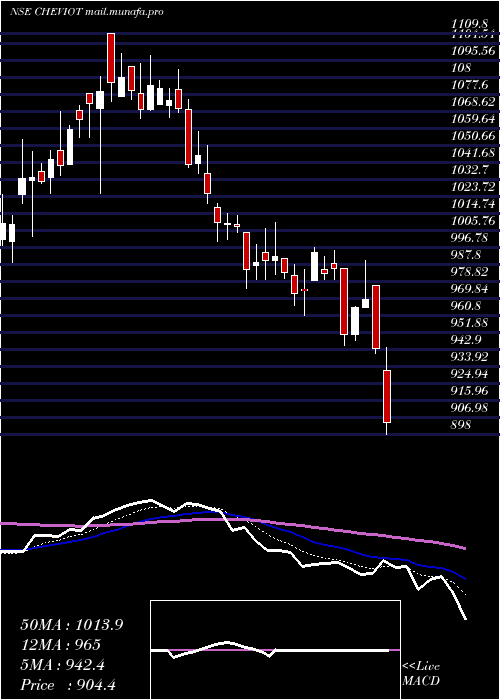Click the <<Live MACD label

(x=421, y=674)
